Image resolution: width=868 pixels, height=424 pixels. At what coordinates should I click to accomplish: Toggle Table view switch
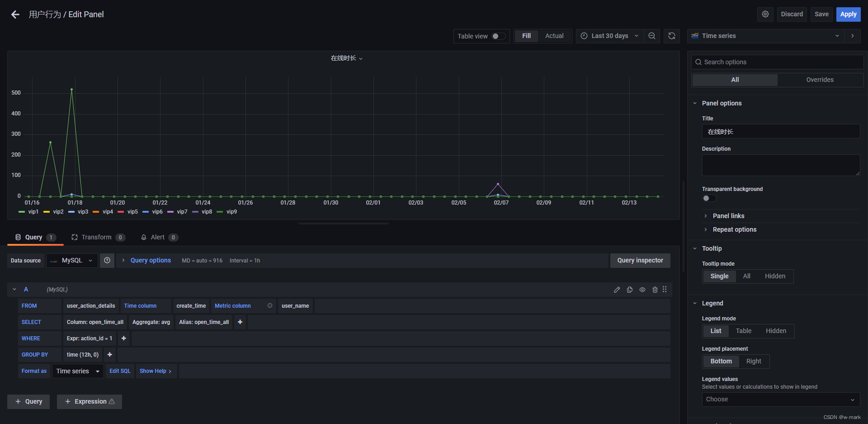pos(499,36)
